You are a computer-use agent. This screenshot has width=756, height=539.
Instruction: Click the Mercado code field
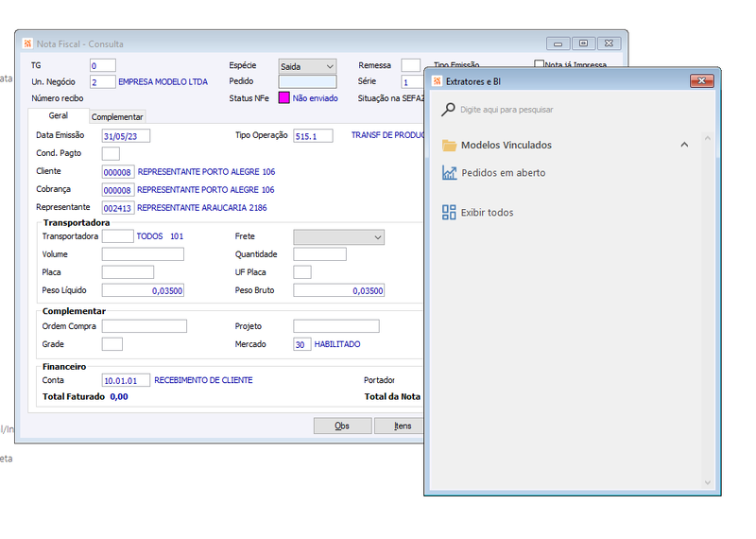[x=302, y=344]
